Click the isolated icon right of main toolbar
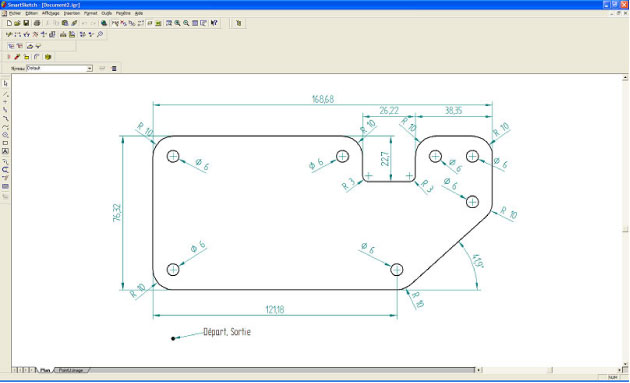This screenshot has width=630, height=383. (239, 23)
